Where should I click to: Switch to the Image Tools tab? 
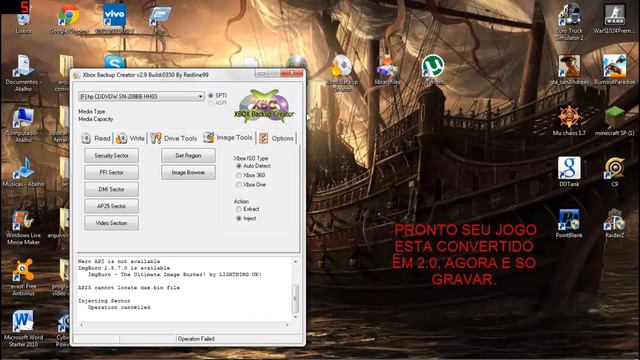[228, 138]
